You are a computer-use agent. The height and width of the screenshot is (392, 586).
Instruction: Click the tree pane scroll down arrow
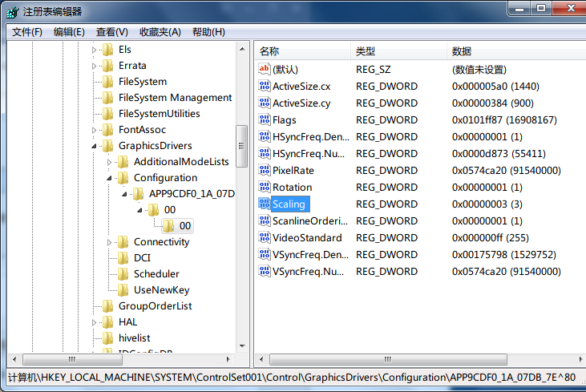(x=241, y=346)
